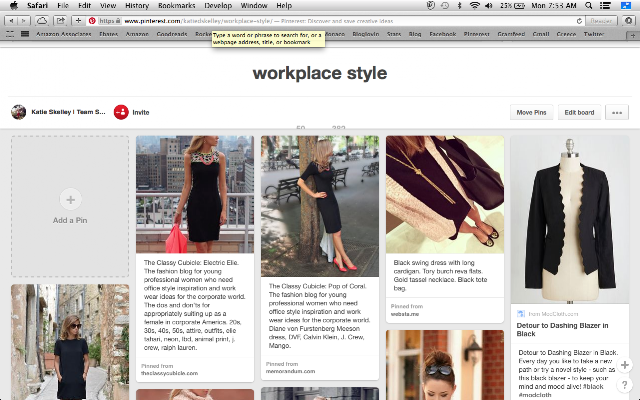The image size is (640, 400).
Task: Open the Develop menu
Action: pyautogui.click(x=218, y=5)
